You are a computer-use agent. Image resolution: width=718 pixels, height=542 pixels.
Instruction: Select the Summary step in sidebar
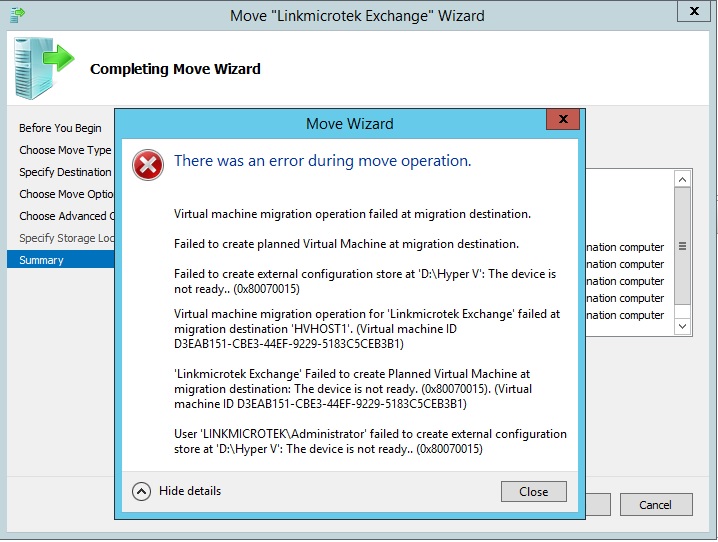pos(60,260)
